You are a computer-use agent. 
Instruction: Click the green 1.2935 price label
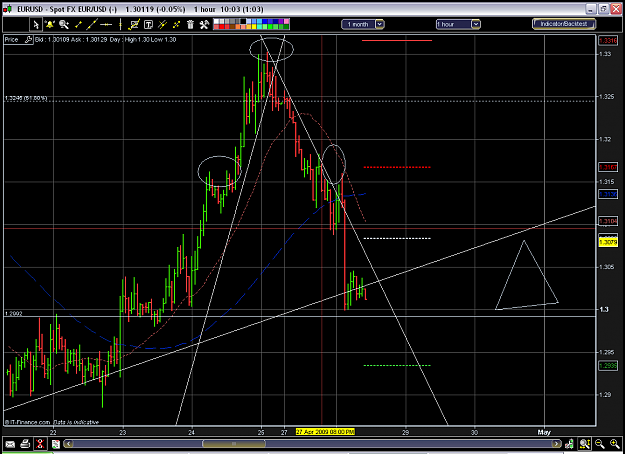(608, 366)
